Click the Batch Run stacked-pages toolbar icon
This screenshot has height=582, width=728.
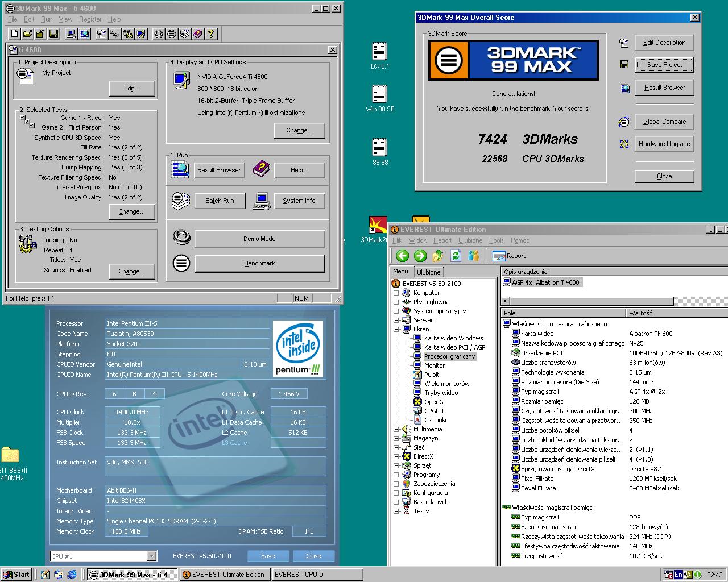click(x=185, y=34)
